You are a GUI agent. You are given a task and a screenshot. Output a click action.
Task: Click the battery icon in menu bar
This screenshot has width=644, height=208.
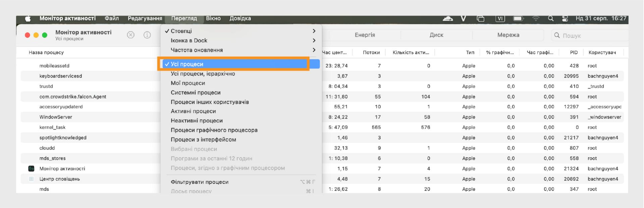518,19
